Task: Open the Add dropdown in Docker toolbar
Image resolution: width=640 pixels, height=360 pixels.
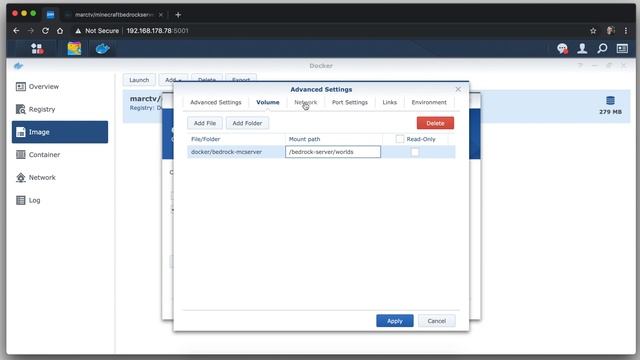Action: [173, 80]
